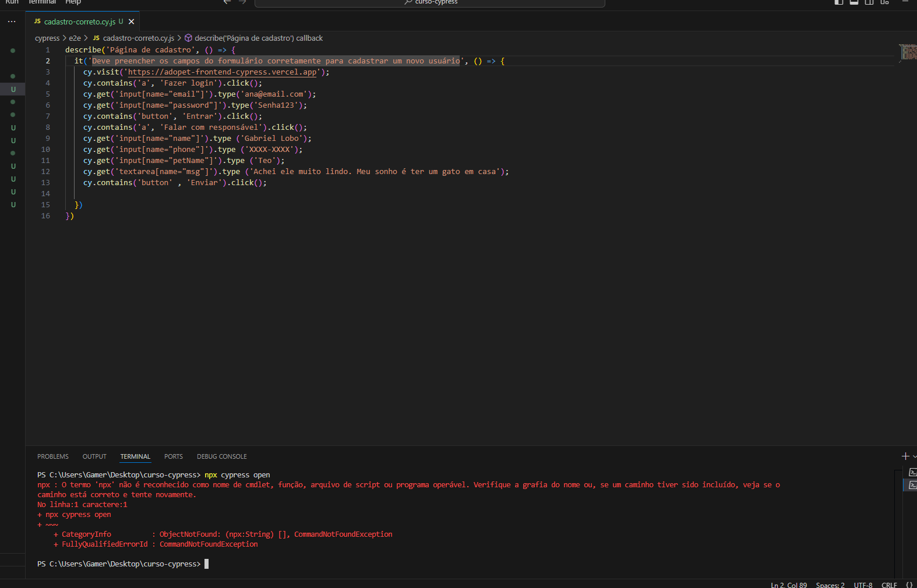Switch to the DEBUG CONSOLE tab
Viewport: 917px width, 588px height.
(222, 456)
